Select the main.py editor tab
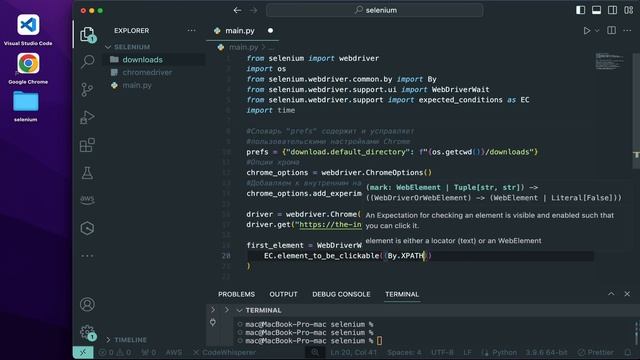 243,31
